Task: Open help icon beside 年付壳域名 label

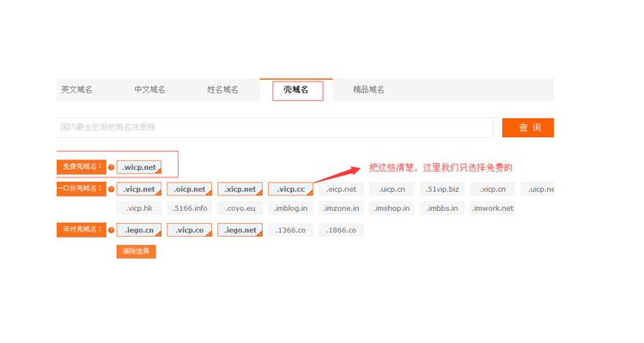Action: pos(111,230)
